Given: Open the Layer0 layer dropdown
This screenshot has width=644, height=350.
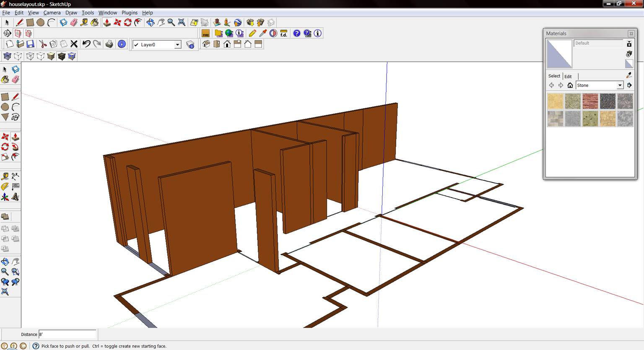Looking at the screenshot, I should 177,45.
